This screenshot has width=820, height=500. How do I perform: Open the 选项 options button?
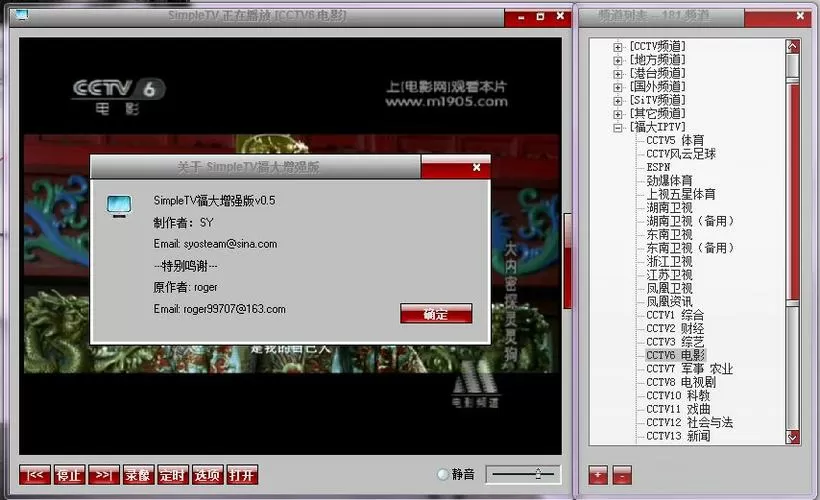(207, 475)
